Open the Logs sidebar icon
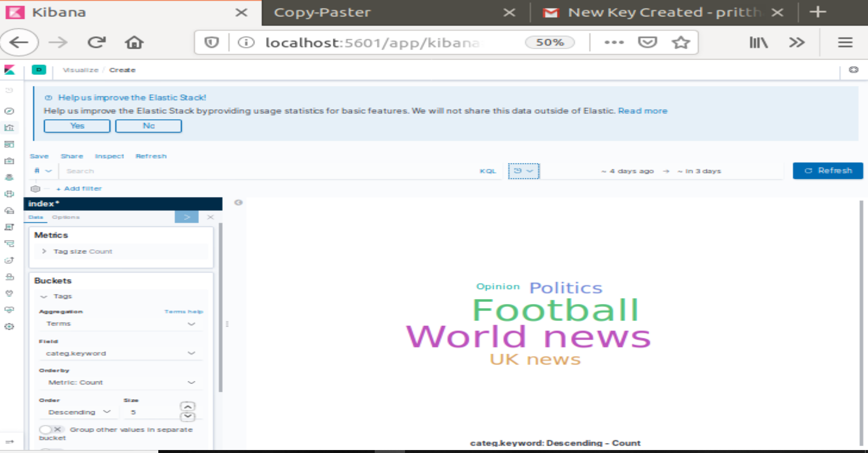The image size is (868, 453). point(9,227)
